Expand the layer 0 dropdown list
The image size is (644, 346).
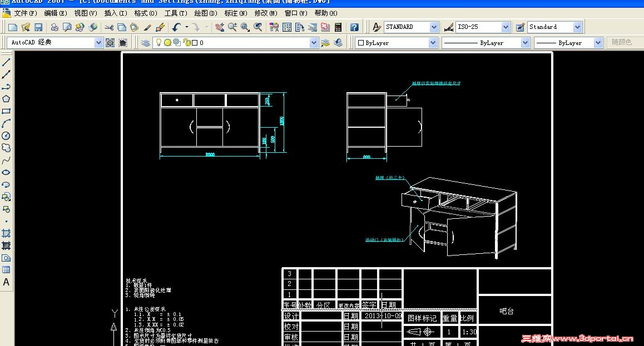click(x=314, y=43)
